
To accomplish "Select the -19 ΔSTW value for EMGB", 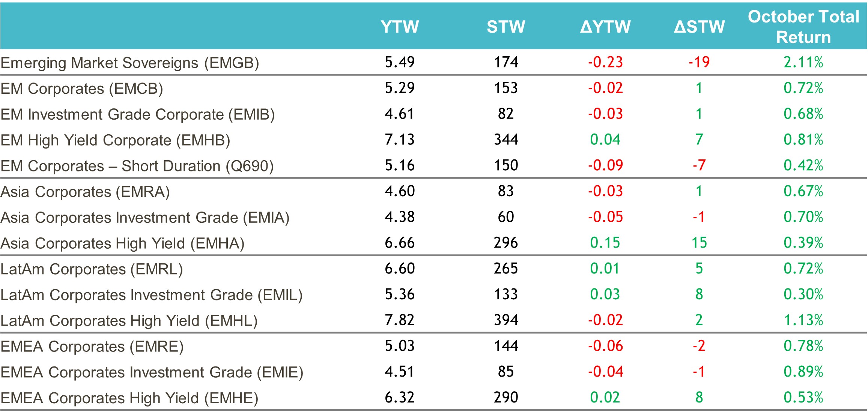I will pos(699,62).
